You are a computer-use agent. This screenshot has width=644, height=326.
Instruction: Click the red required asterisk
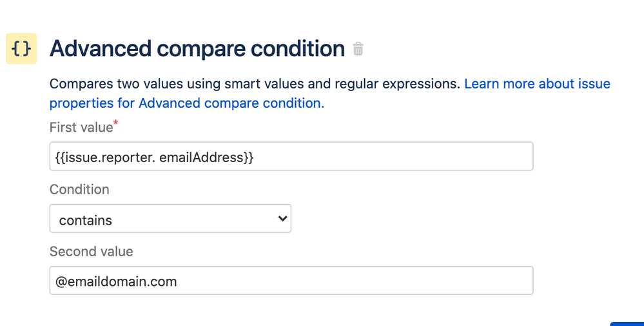click(116, 122)
